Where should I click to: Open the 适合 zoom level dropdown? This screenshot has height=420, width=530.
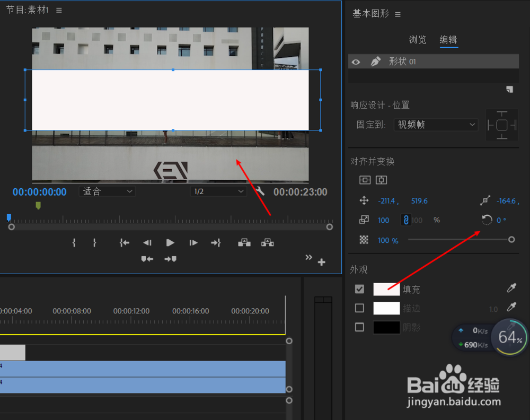point(108,191)
